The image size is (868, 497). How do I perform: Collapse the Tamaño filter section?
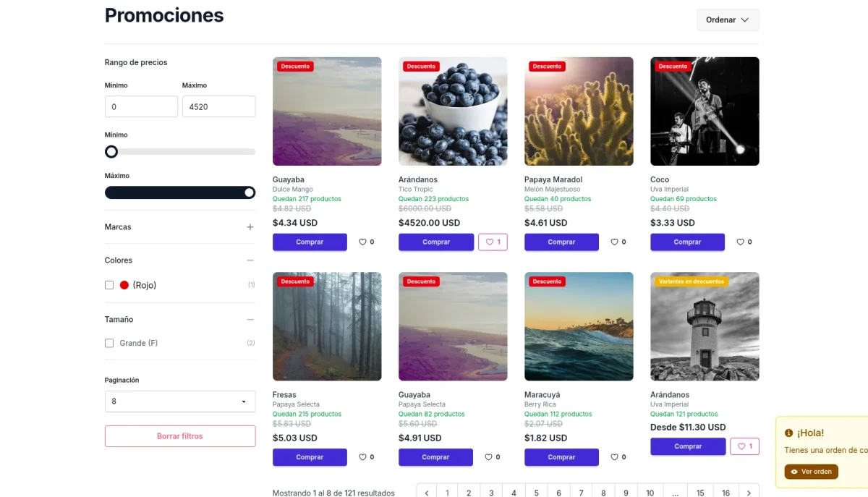click(x=250, y=319)
